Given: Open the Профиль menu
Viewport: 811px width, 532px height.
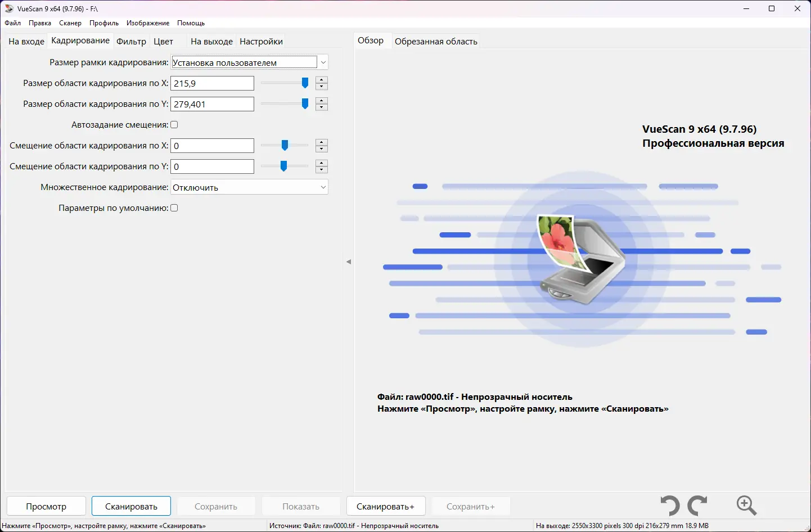Looking at the screenshot, I should 104,23.
